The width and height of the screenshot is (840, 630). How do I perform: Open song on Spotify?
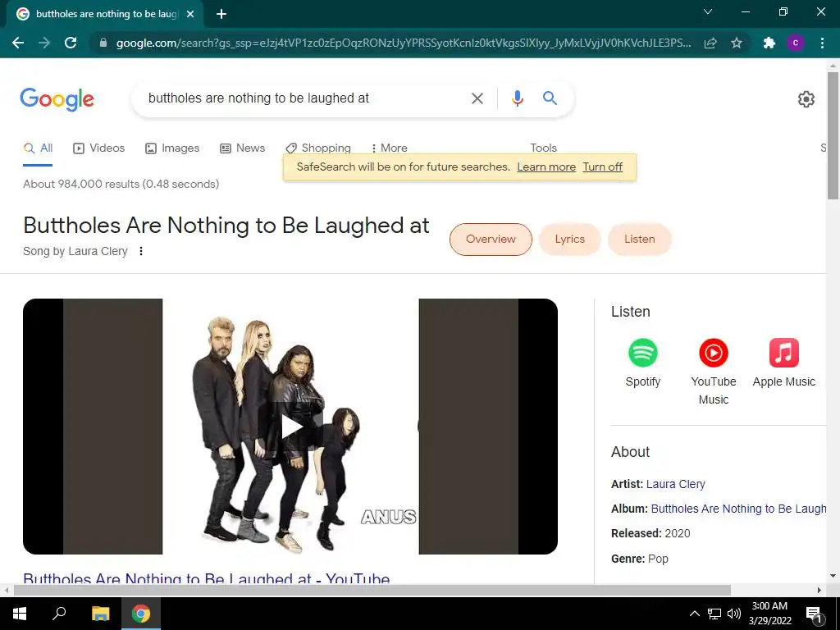pos(643,363)
